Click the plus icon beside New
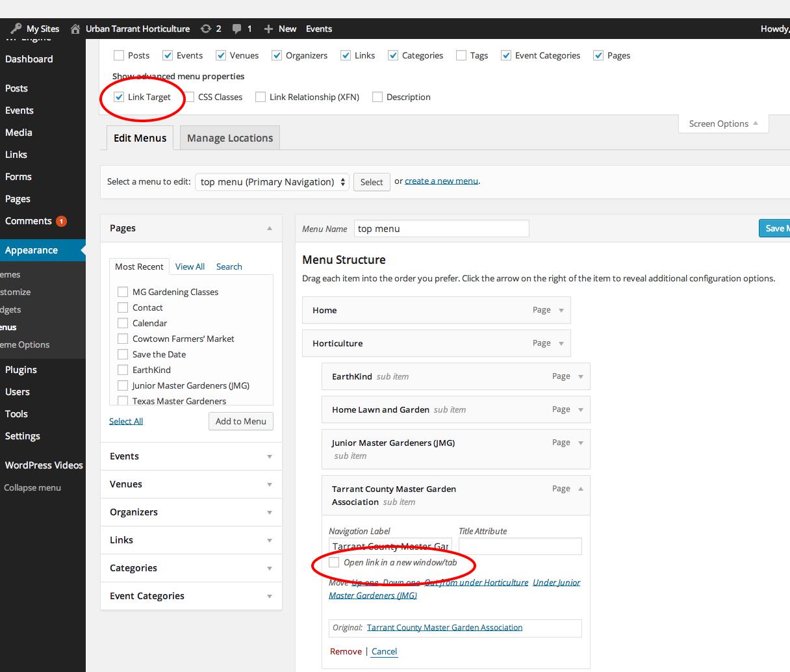 click(268, 29)
